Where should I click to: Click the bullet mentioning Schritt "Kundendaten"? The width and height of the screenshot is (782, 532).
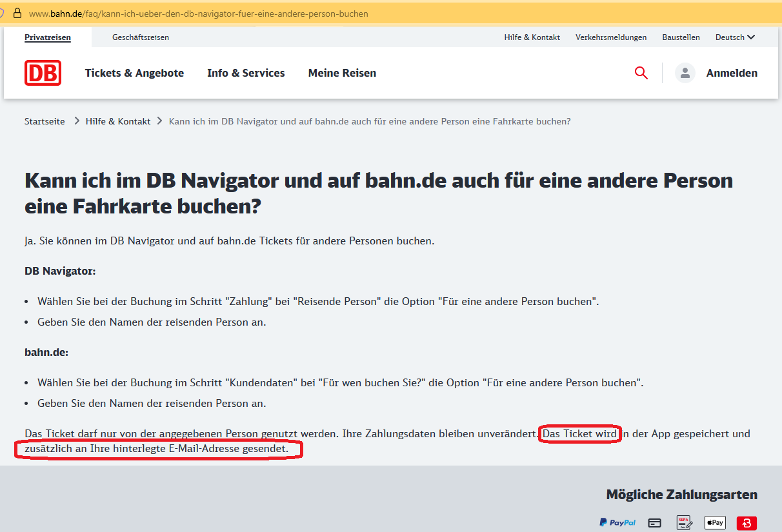click(341, 382)
